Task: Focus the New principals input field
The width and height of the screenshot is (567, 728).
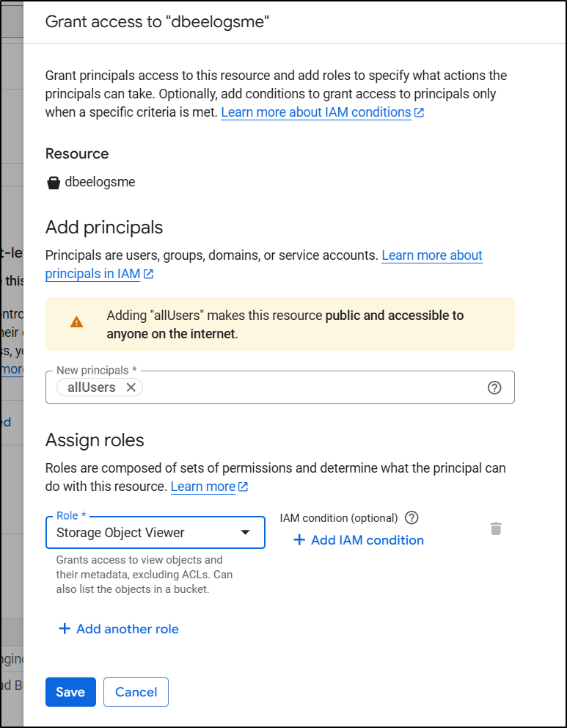Action: (x=308, y=387)
